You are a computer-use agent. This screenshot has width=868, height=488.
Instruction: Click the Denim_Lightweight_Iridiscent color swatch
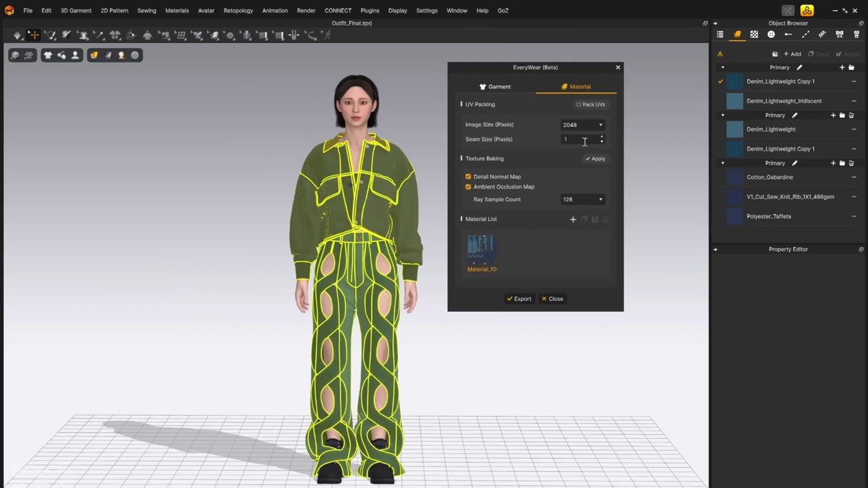pos(734,101)
